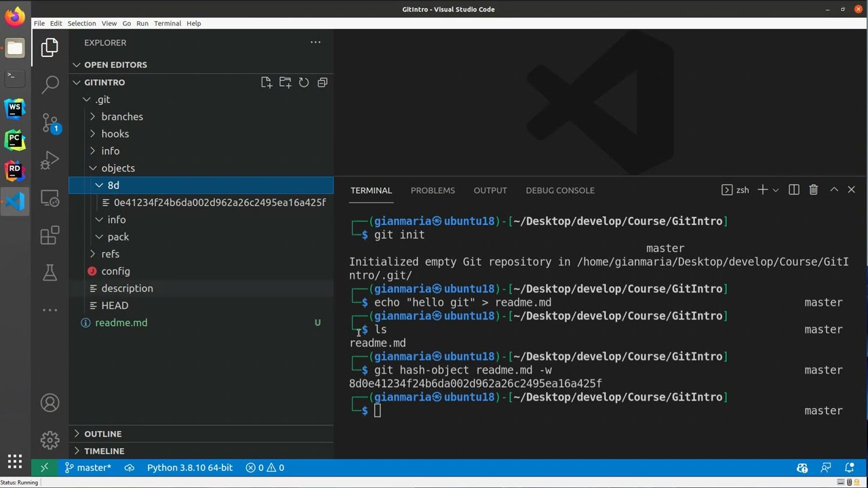Image resolution: width=868 pixels, height=488 pixels.
Task: Open the terminal launch profile dropdown
Action: click(x=776, y=190)
